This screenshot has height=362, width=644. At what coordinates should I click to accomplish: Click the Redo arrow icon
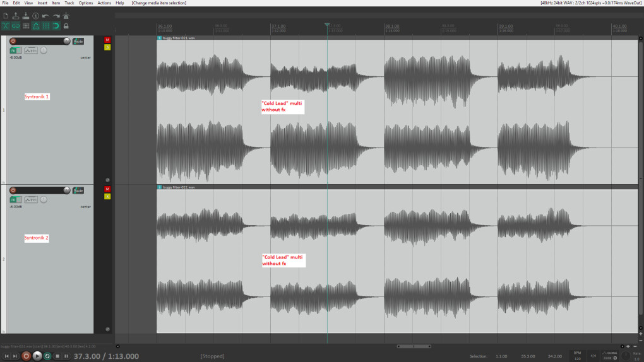click(x=56, y=16)
